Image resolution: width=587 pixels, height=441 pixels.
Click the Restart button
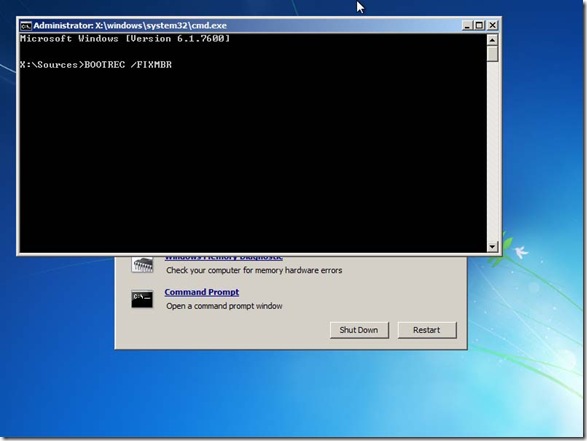pyautogui.click(x=427, y=330)
